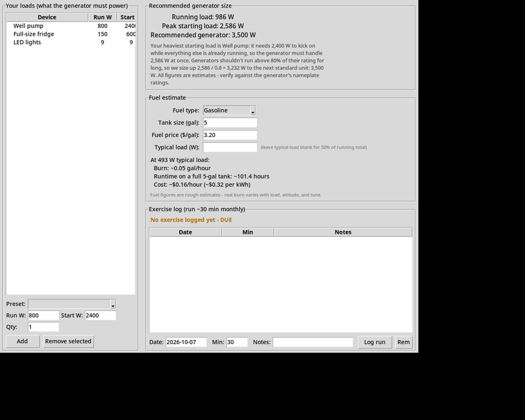The image size is (525, 420).
Task: Click the partially visible Rem button
Action: pos(403,342)
